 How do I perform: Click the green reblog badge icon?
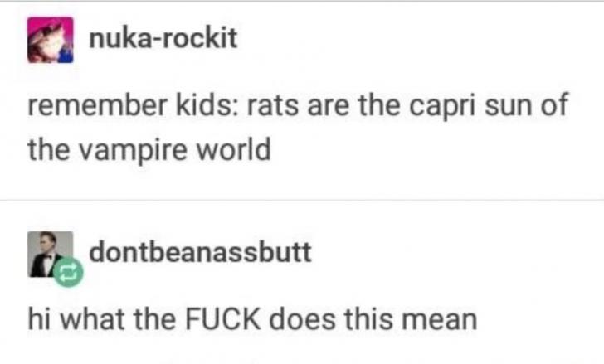point(68,273)
